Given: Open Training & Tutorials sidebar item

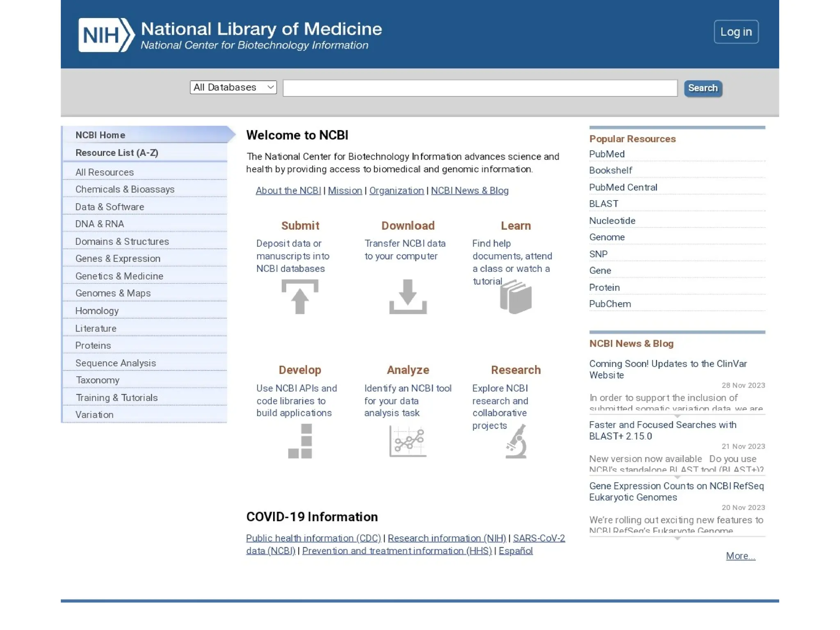Looking at the screenshot, I should (x=116, y=397).
